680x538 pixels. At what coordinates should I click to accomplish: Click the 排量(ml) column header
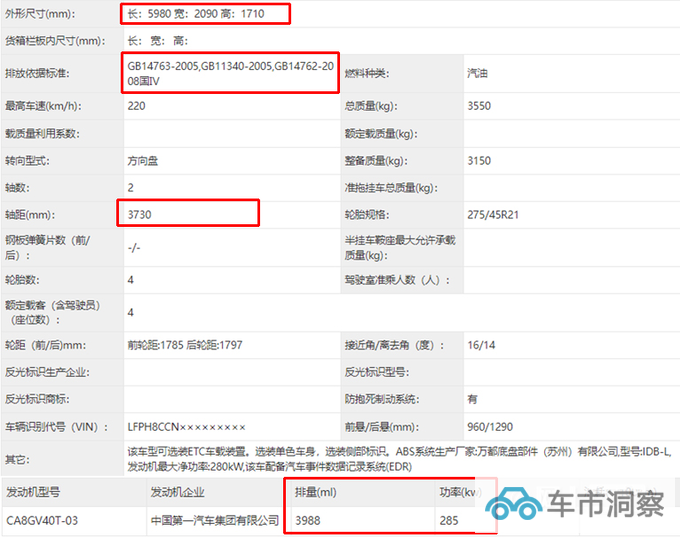(315, 492)
